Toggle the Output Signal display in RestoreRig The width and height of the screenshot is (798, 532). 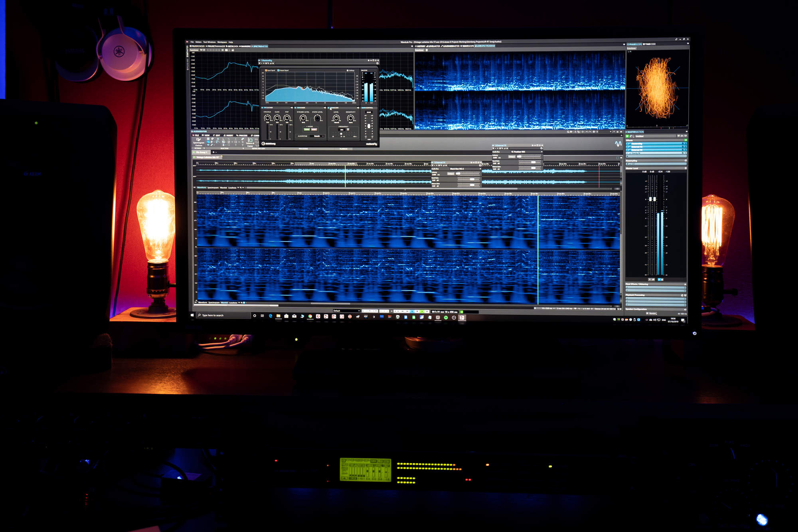279,70
